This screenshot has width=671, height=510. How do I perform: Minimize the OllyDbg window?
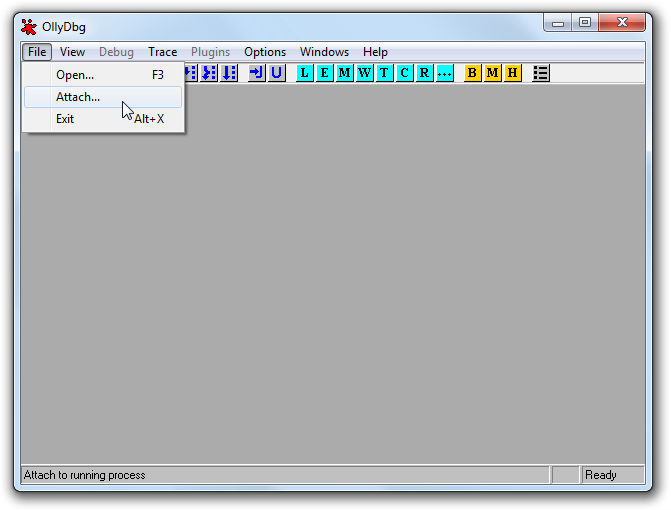558,23
